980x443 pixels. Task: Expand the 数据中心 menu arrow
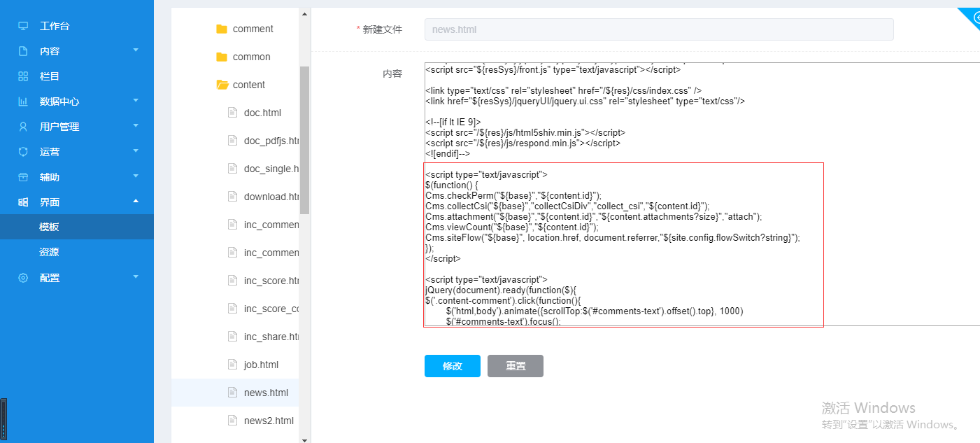136,101
